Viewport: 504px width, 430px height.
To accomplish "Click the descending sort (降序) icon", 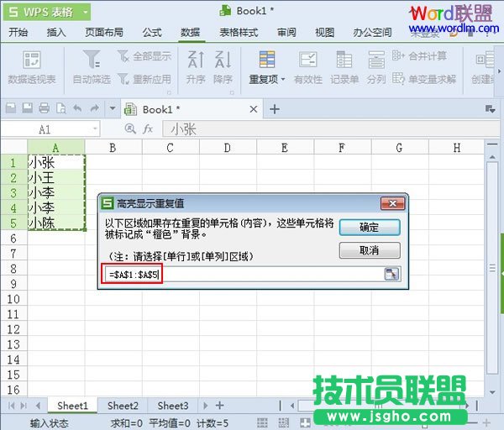I will click(223, 60).
